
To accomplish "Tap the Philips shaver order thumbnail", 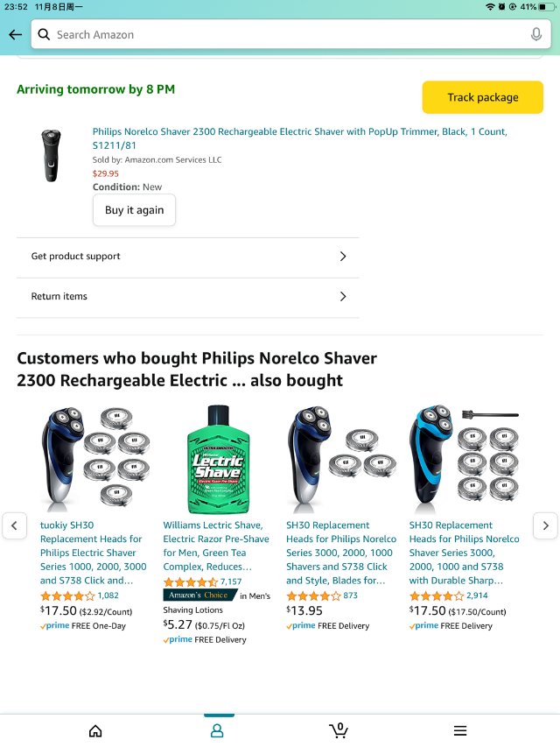I will [51, 155].
